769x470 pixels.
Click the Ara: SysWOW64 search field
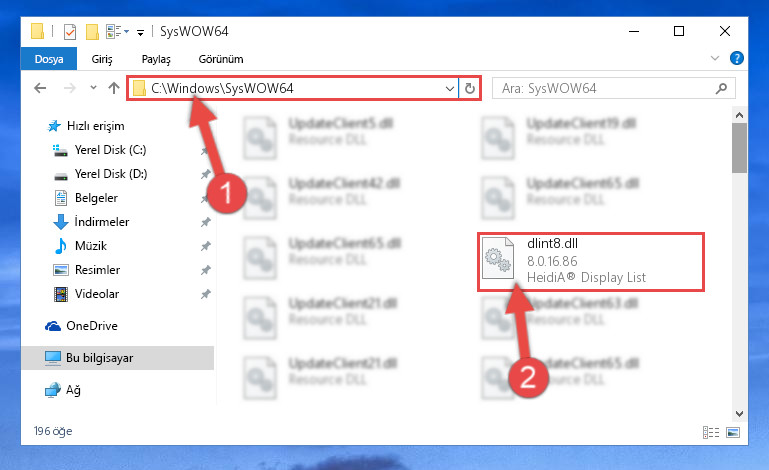pyautogui.click(x=603, y=88)
